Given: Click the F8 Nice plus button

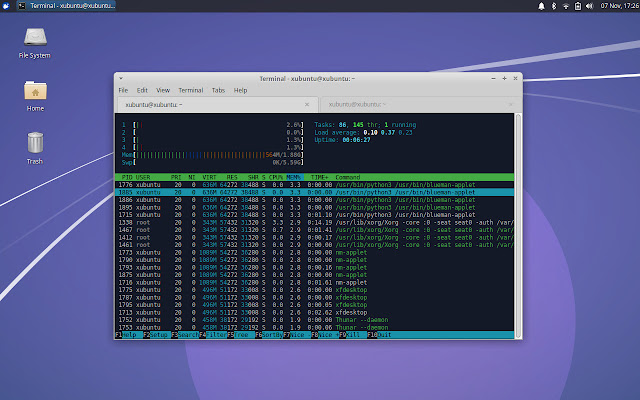Looking at the screenshot, I should pyautogui.click(x=325, y=335).
